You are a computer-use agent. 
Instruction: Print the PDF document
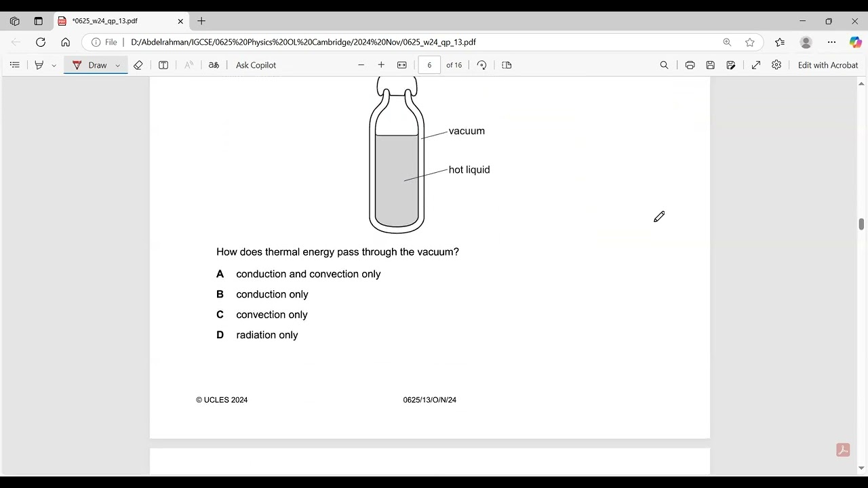[690, 65]
